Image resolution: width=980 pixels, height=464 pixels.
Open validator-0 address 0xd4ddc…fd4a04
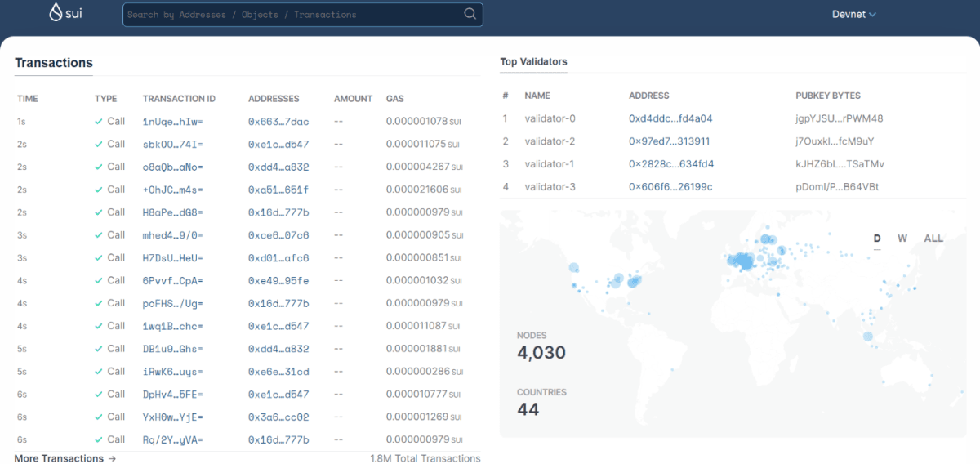(670, 118)
